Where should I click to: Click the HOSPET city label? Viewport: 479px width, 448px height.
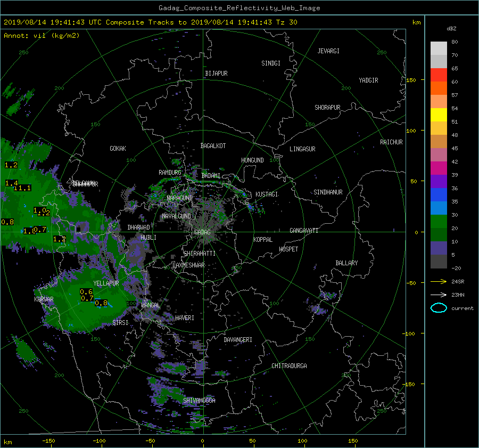pos(288,249)
